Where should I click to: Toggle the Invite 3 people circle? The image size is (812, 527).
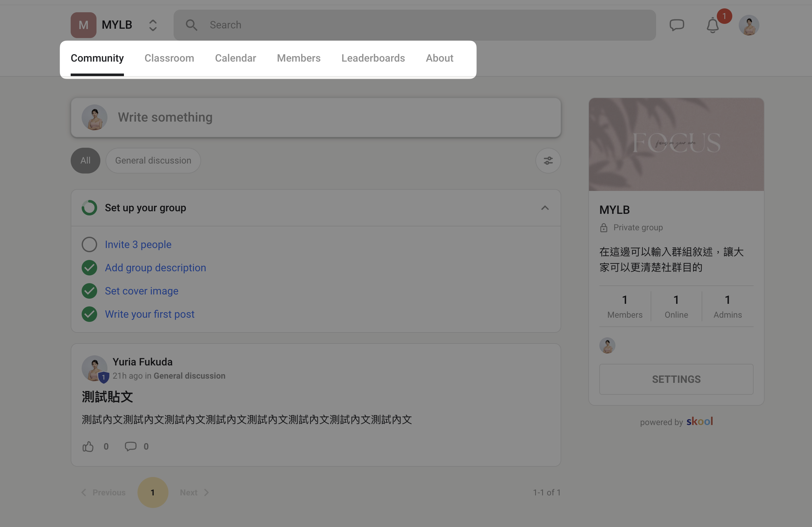(89, 244)
